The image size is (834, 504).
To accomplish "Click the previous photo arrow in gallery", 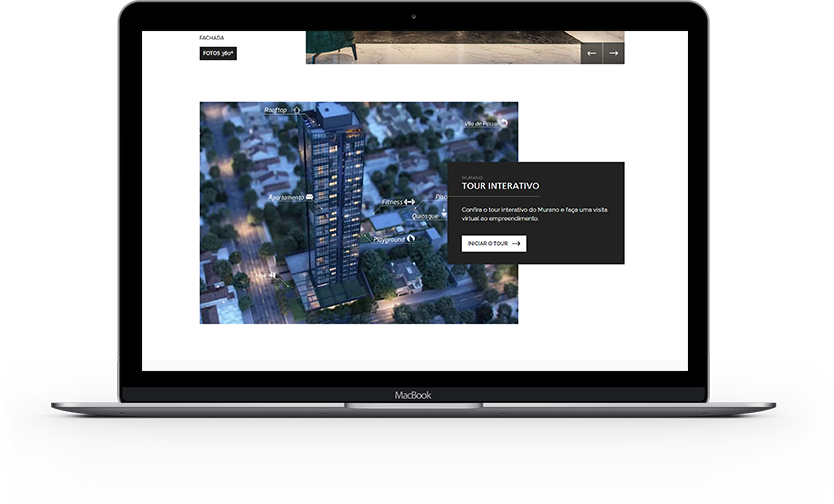I will coord(591,53).
